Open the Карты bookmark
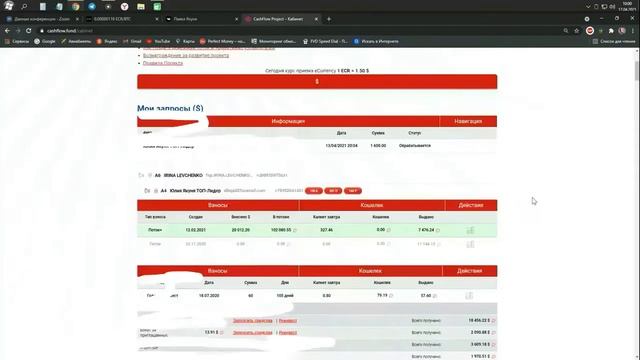This screenshot has height=360, width=640. (x=185, y=41)
